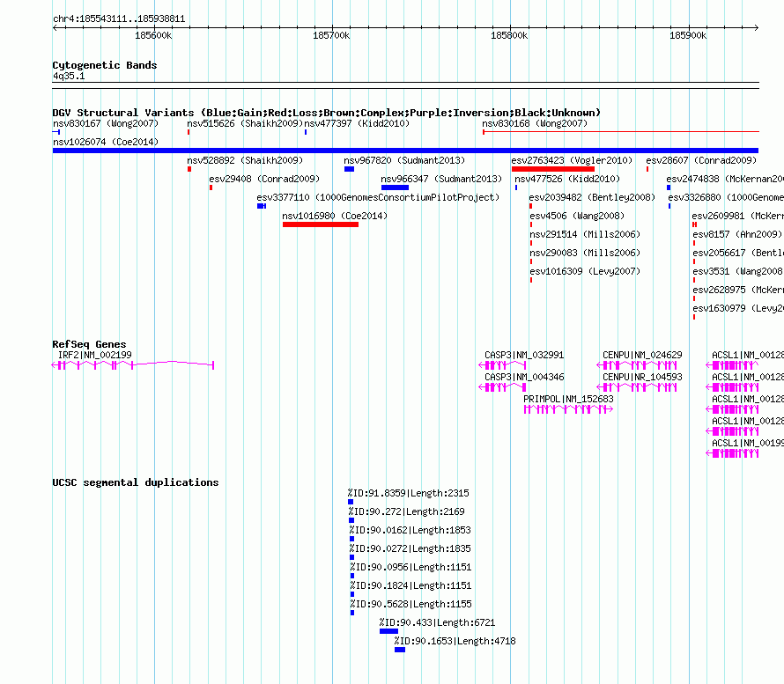Open the esv1016309 (Levy2007) label
The image size is (784, 684).
point(585,271)
